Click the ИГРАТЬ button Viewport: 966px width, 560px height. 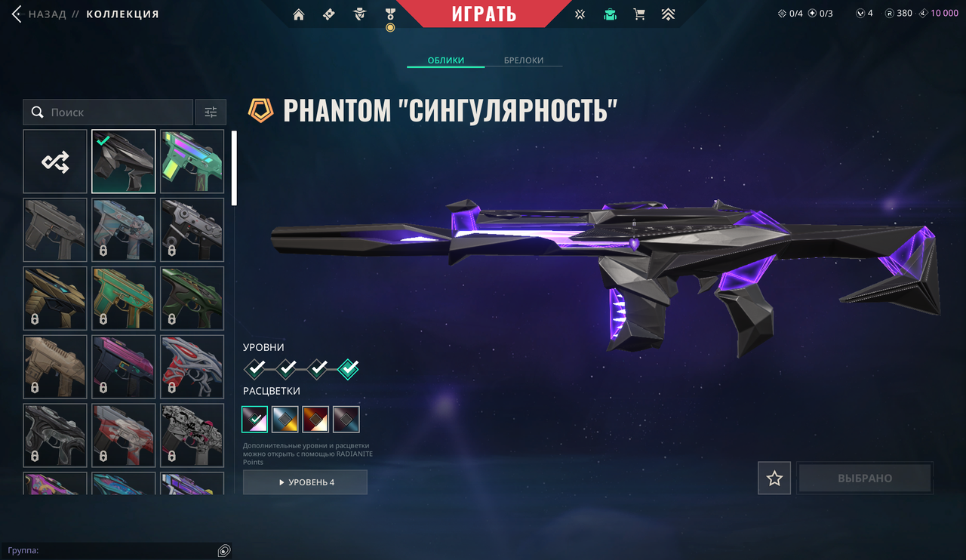point(484,13)
